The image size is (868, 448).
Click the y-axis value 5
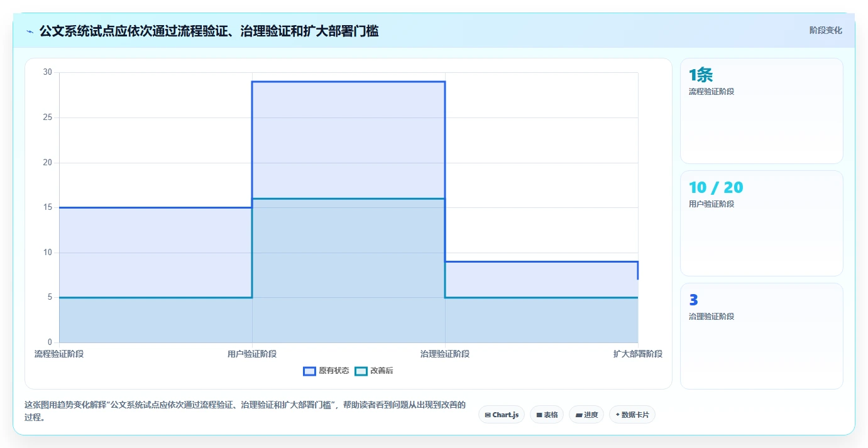(x=50, y=297)
